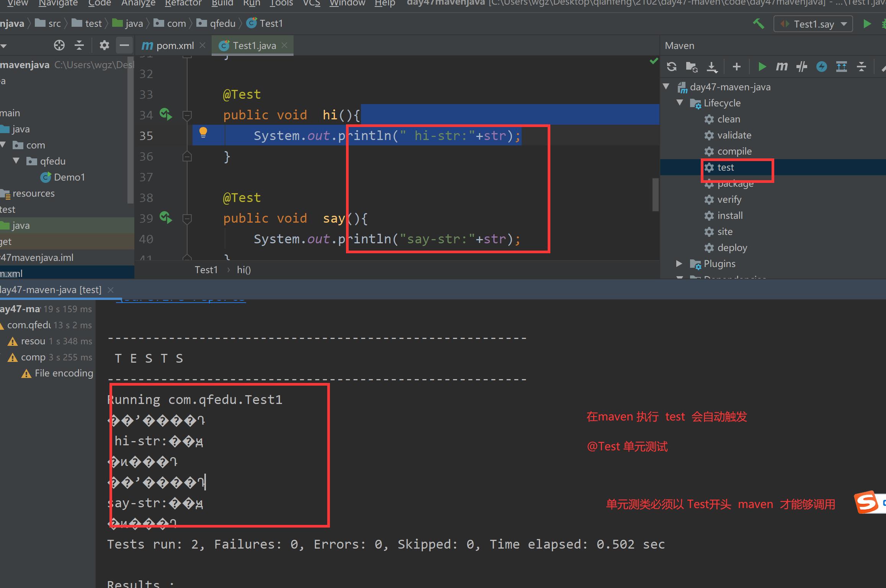This screenshot has width=886, height=588.
Task: Open the Tools menu
Action: coord(281,3)
